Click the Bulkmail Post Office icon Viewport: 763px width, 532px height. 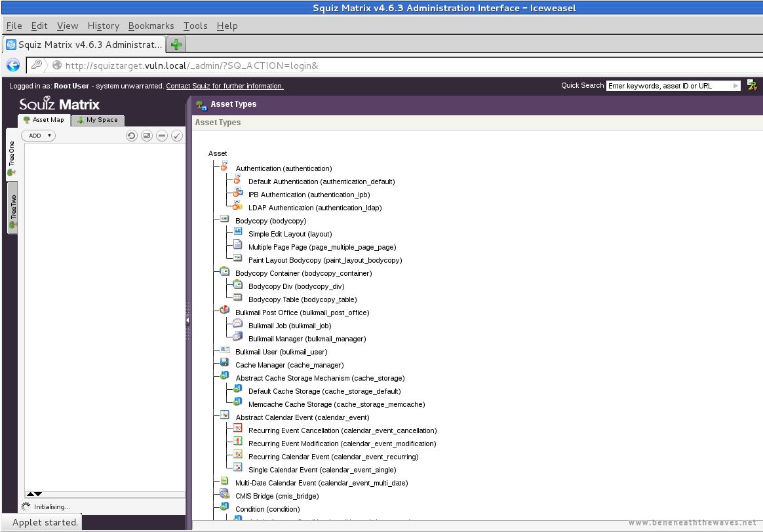click(224, 311)
